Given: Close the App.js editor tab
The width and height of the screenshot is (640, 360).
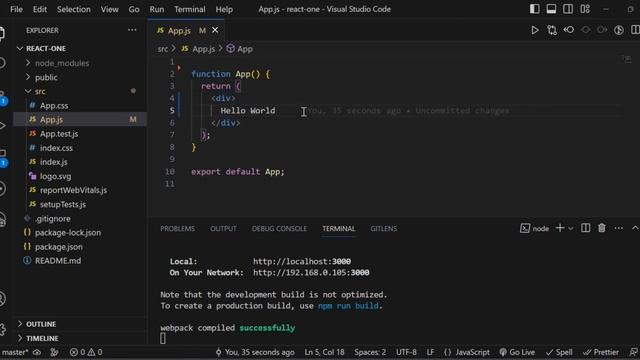Looking at the screenshot, I should tap(215, 30).
